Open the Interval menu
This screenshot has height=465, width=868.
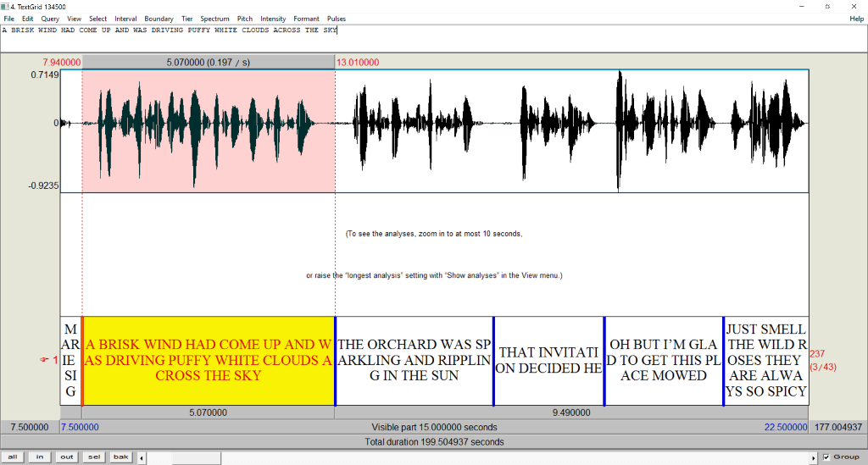[x=125, y=19]
